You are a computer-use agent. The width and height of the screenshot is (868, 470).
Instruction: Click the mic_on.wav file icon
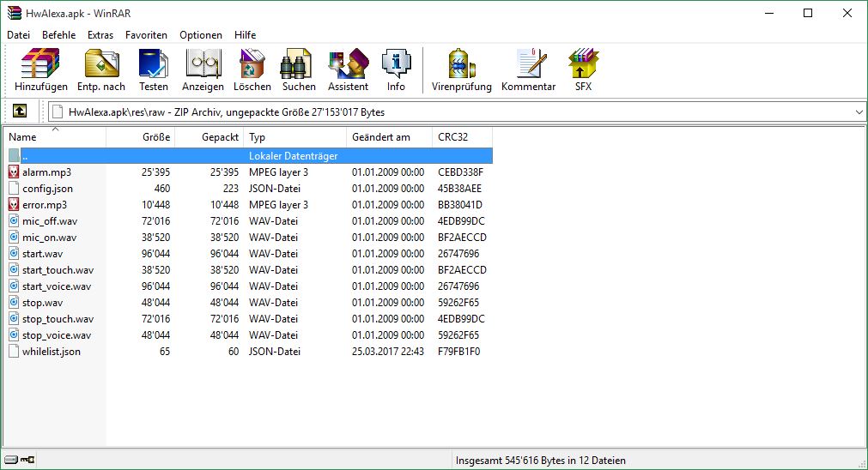pyautogui.click(x=14, y=238)
